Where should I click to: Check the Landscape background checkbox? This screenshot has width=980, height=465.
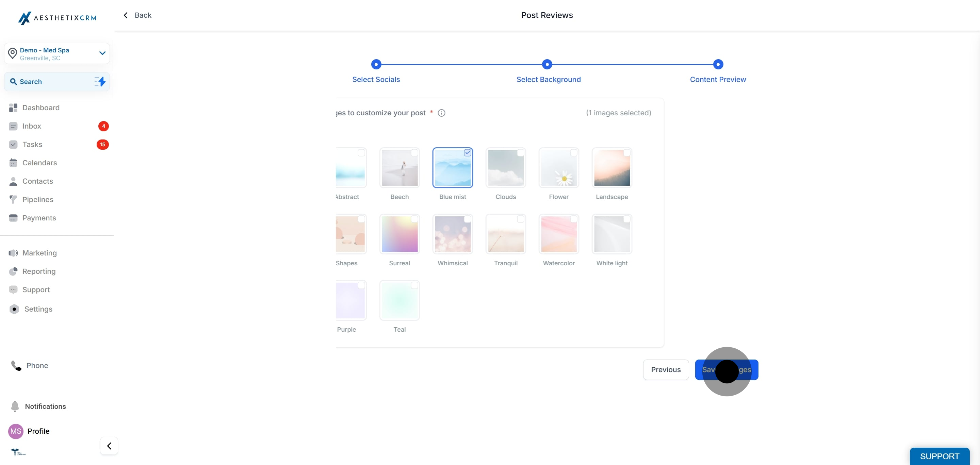pos(626,153)
